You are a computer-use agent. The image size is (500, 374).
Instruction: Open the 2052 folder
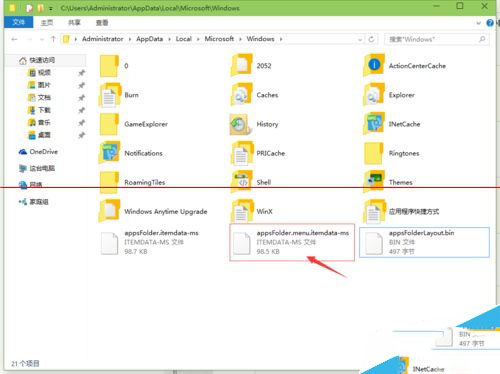[x=251, y=66]
